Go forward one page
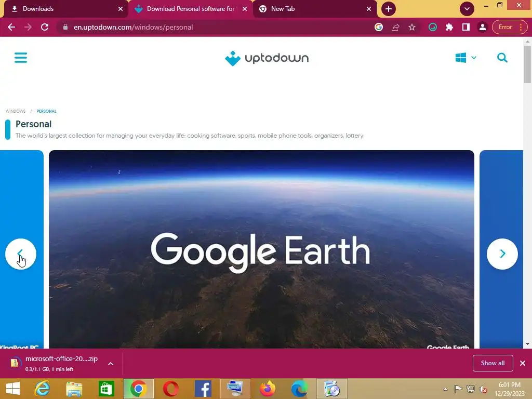Screen dimensions: 532x399 coord(28,27)
